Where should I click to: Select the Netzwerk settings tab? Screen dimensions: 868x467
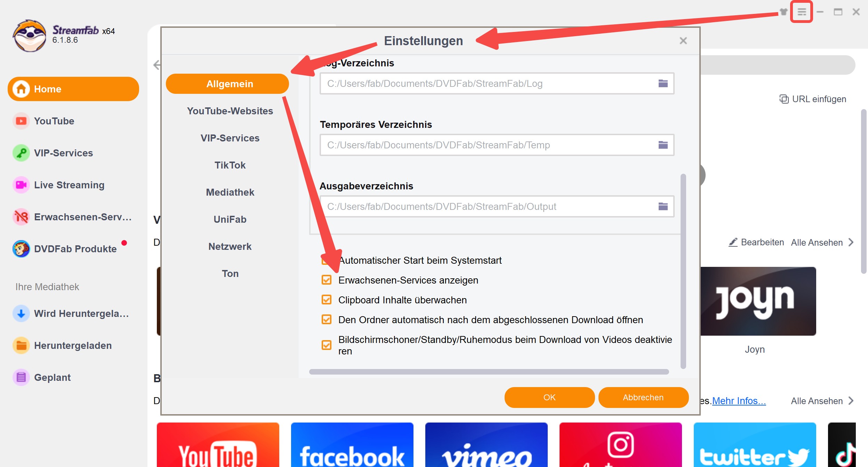pos(229,246)
